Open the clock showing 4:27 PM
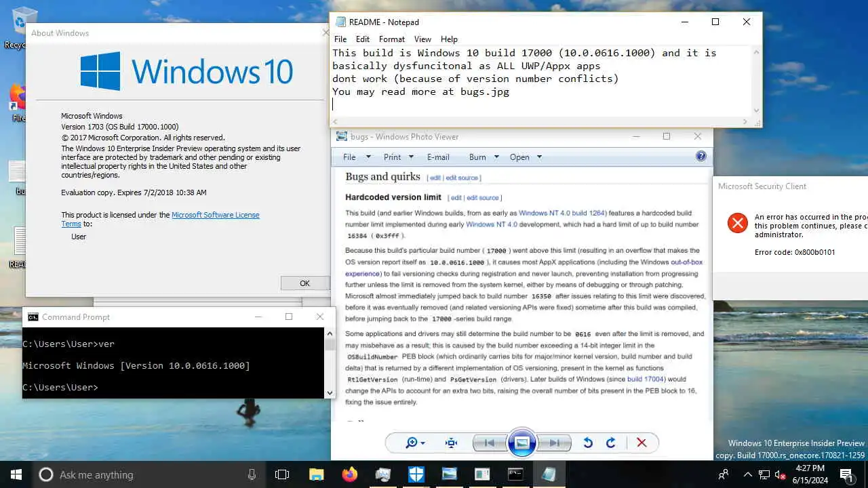The height and width of the screenshot is (488, 868). (x=810, y=474)
